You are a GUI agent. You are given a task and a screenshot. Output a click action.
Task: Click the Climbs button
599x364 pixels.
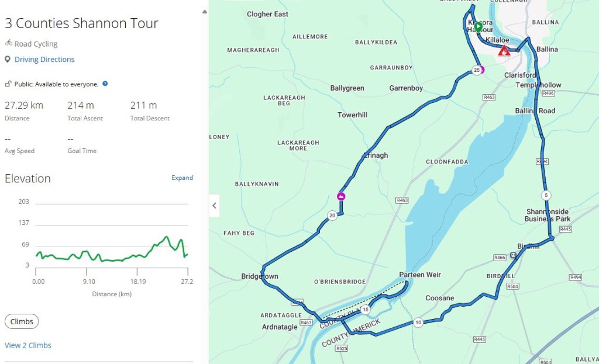tap(22, 321)
